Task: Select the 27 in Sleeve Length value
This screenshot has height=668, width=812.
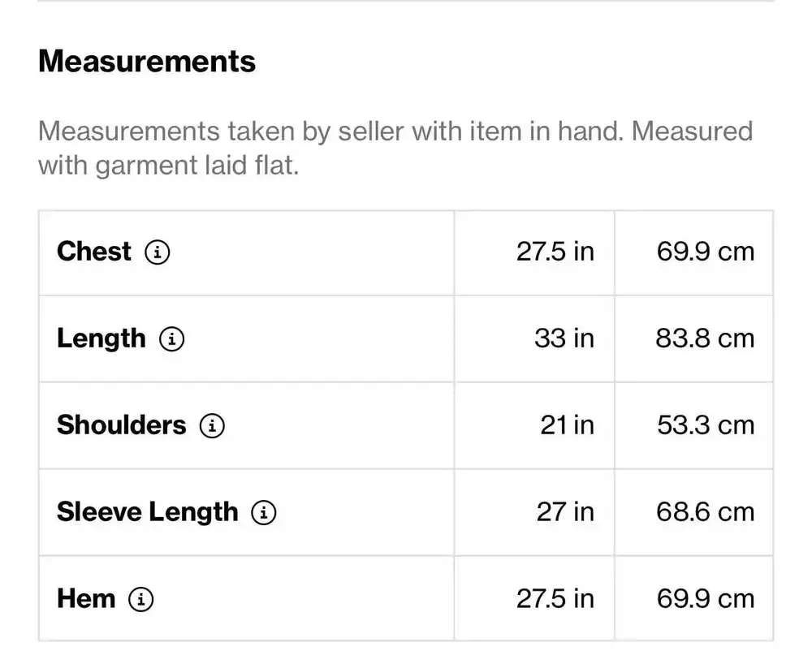Action: (565, 512)
